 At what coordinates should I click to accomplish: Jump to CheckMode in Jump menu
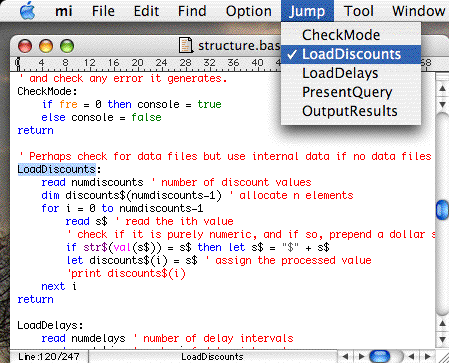[351, 35]
